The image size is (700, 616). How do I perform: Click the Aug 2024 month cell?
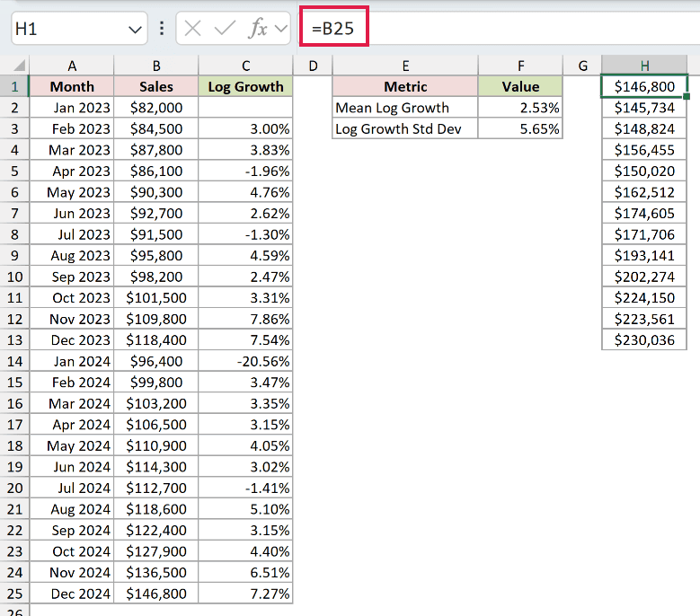pos(72,509)
